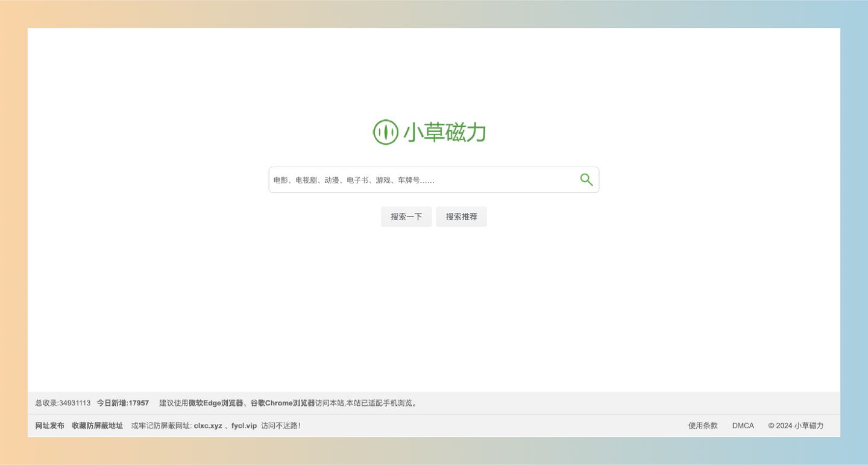The image size is (868, 465).
Task: Open the clxc.xyz mirror site link
Action: point(207,425)
